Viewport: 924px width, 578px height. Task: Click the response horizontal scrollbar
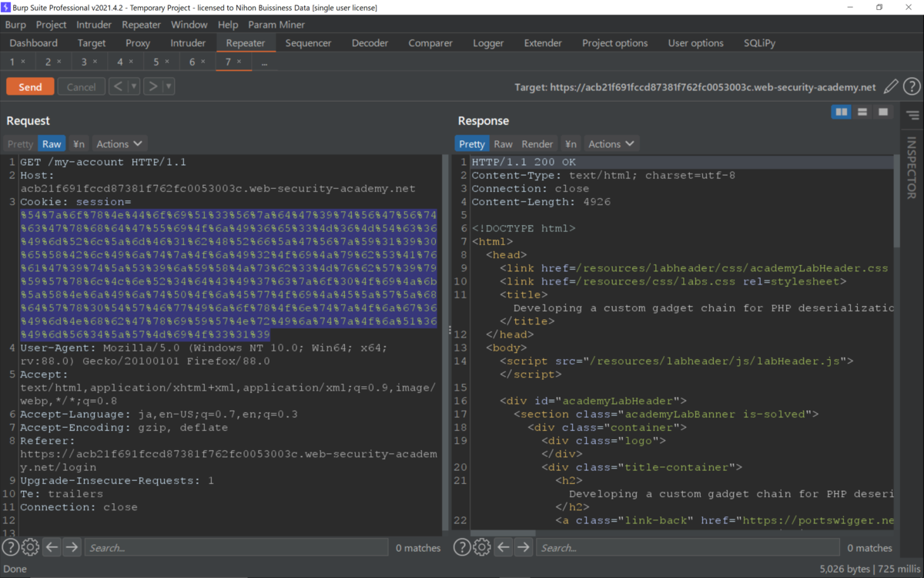[502, 532]
